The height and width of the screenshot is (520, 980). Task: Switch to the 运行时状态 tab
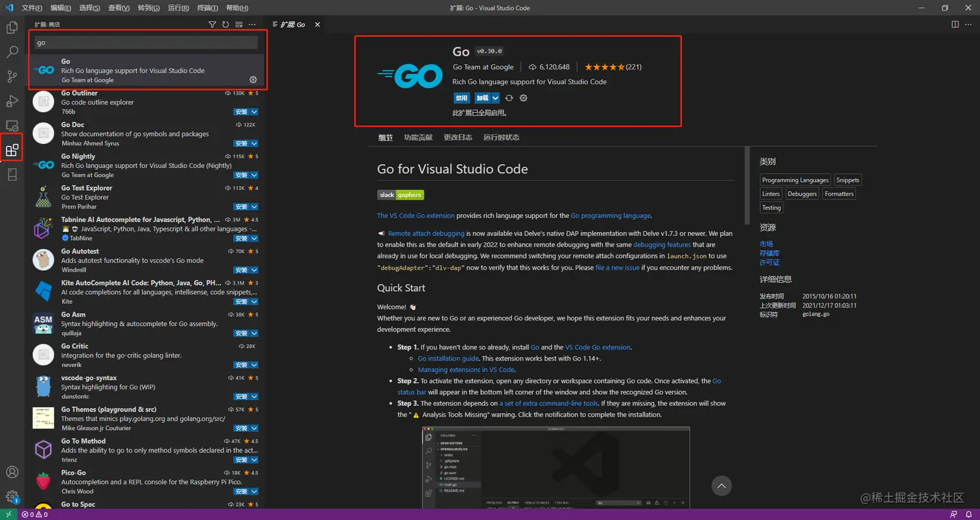501,137
